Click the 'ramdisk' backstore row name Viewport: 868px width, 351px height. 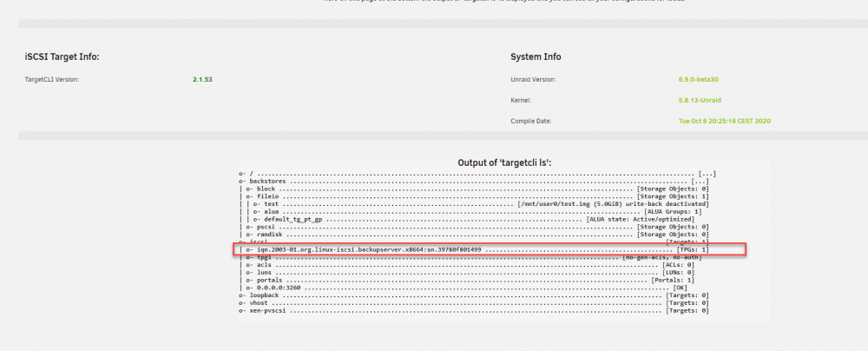click(x=269, y=235)
